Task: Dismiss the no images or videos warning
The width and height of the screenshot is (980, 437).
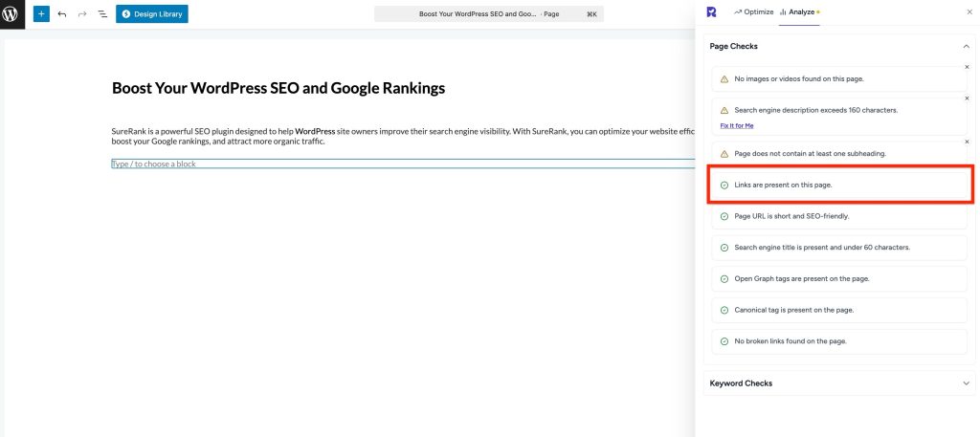Action: 967,67
